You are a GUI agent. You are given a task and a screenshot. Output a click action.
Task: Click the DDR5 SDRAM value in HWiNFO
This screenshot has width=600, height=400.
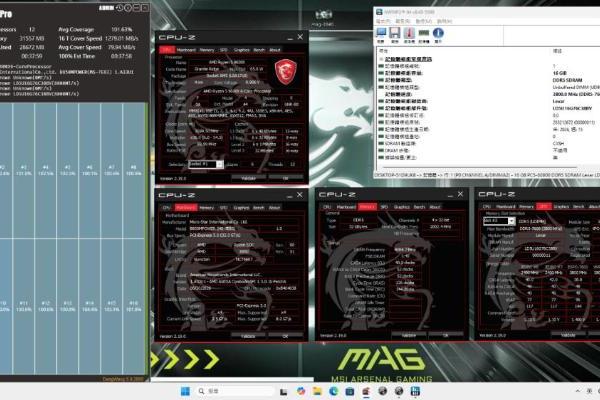pyautogui.click(x=567, y=80)
